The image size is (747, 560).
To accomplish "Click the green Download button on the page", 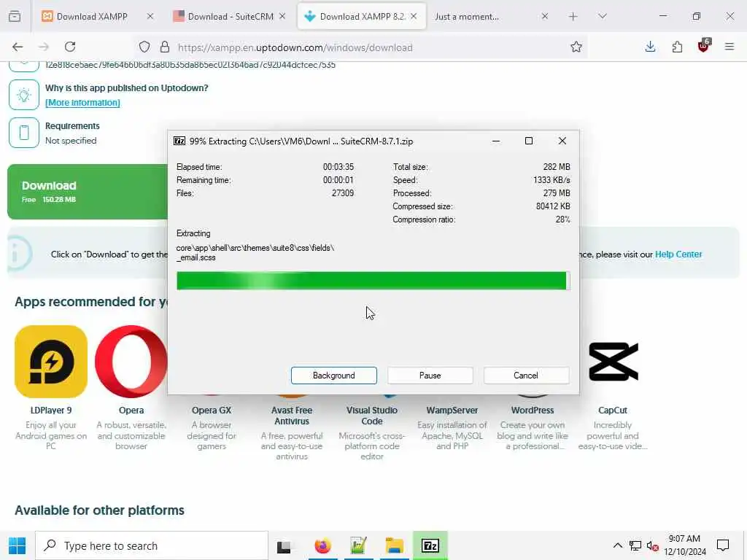I will coord(88,192).
